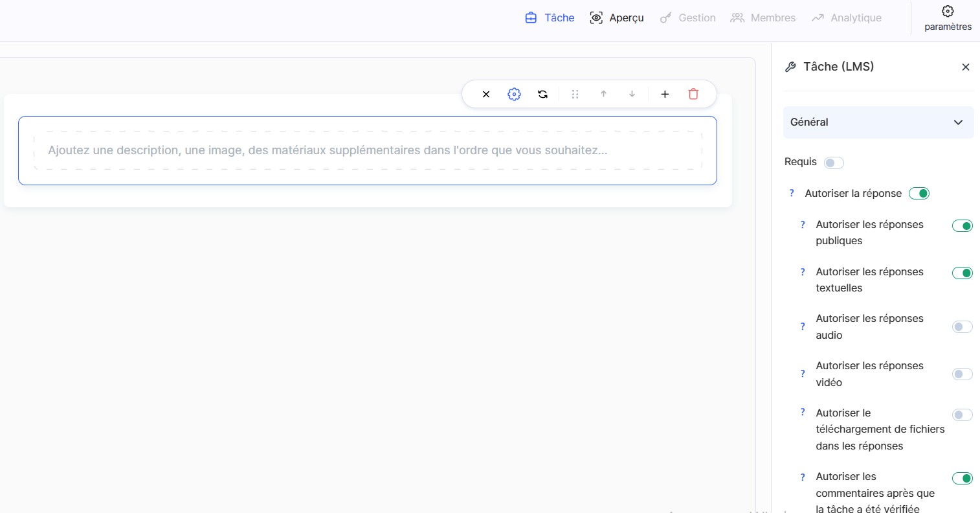Click the plus icon to add block
This screenshot has width=980, height=513.
(x=665, y=94)
